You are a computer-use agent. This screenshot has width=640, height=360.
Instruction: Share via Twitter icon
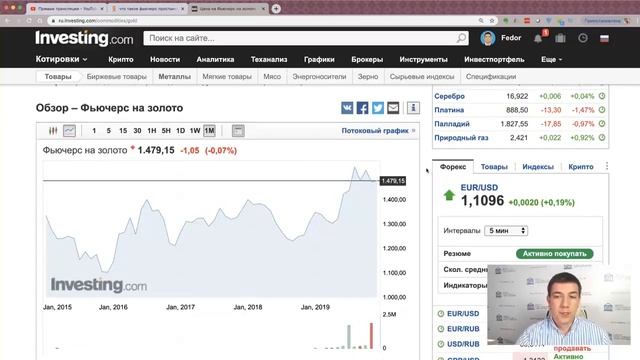click(378, 108)
